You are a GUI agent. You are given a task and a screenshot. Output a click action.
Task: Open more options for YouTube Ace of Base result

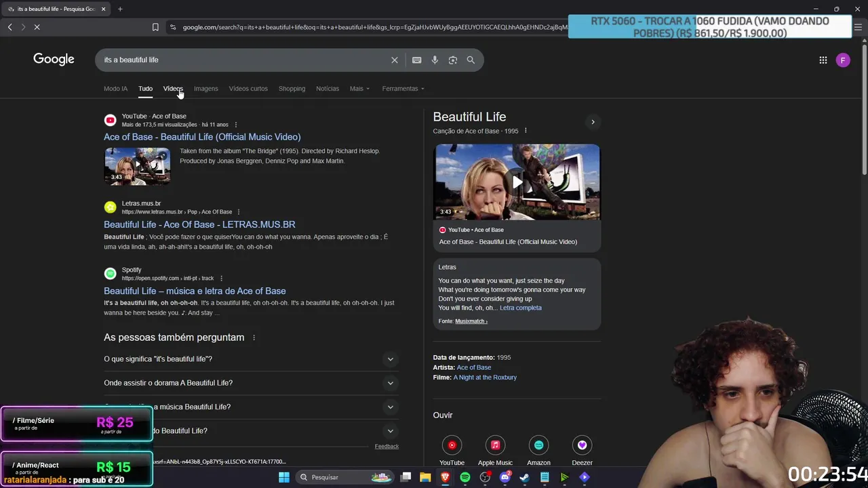pyautogui.click(x=236, y=125)
